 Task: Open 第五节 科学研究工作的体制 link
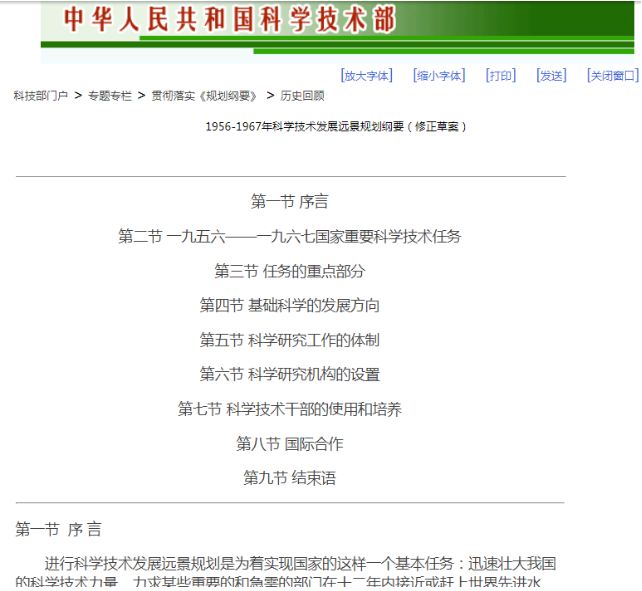click(290, 340)
